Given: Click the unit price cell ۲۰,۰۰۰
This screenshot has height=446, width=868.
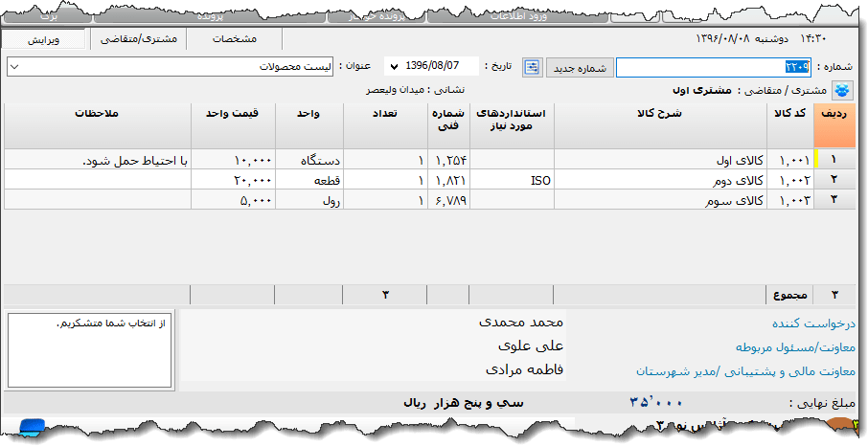Looking at the screenshot, I should tap(233, 179).
